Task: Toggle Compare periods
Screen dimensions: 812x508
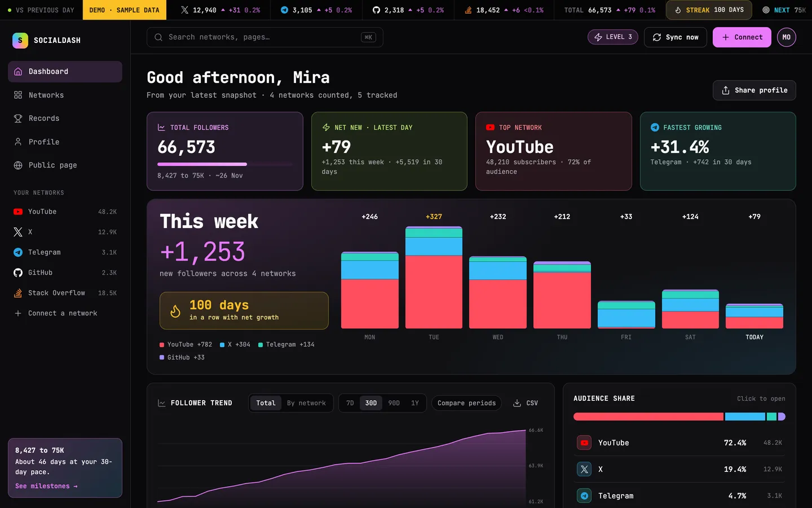Action: [x=467, y=403]
